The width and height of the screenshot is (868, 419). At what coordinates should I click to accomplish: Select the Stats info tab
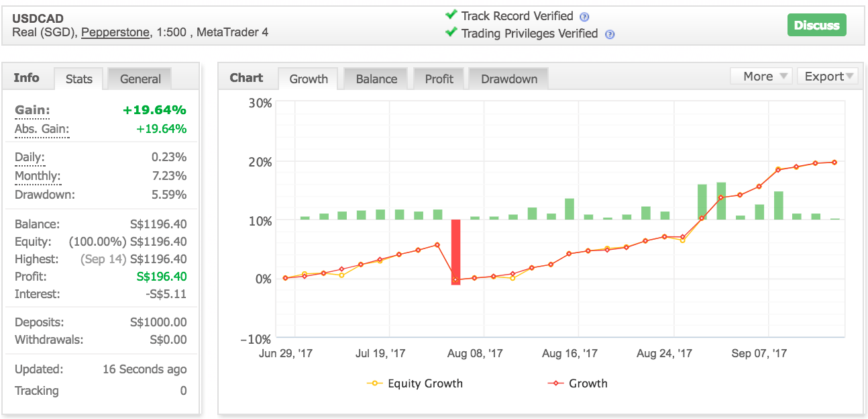pos(79,79)
